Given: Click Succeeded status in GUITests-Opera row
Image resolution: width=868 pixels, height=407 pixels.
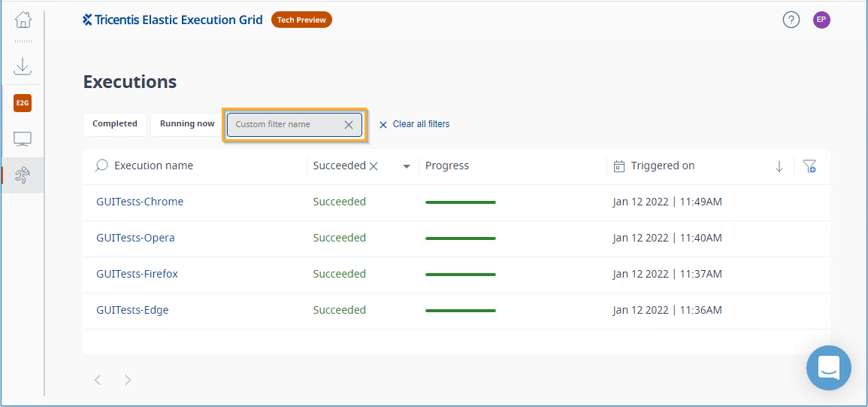Looking at the screenshot, I should pos(340,238).
